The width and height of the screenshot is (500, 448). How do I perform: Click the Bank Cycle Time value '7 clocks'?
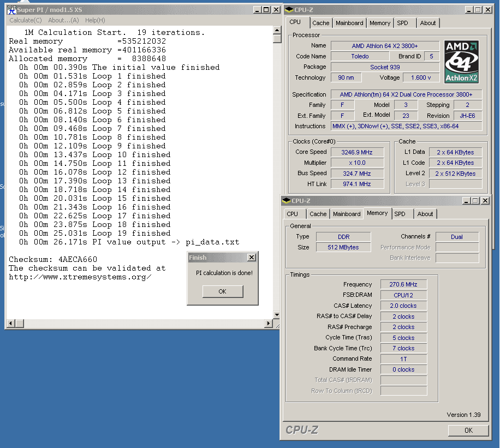[403, 349]
